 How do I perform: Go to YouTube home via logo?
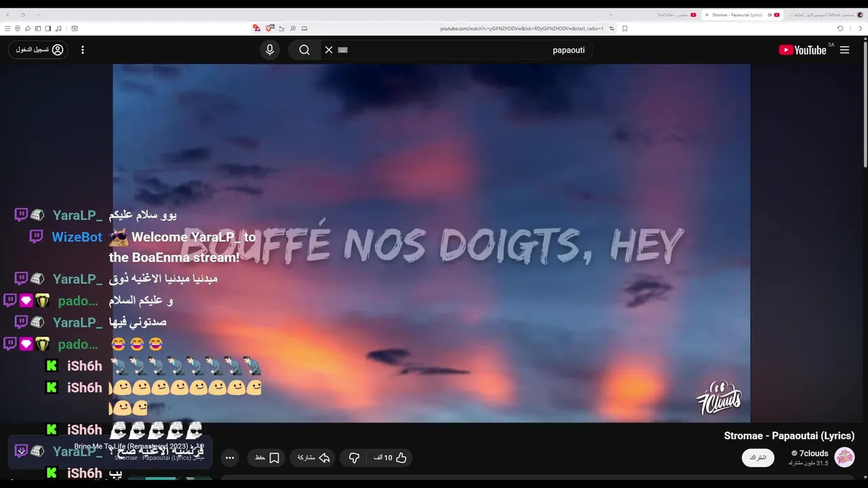click(x=803, y=50)
